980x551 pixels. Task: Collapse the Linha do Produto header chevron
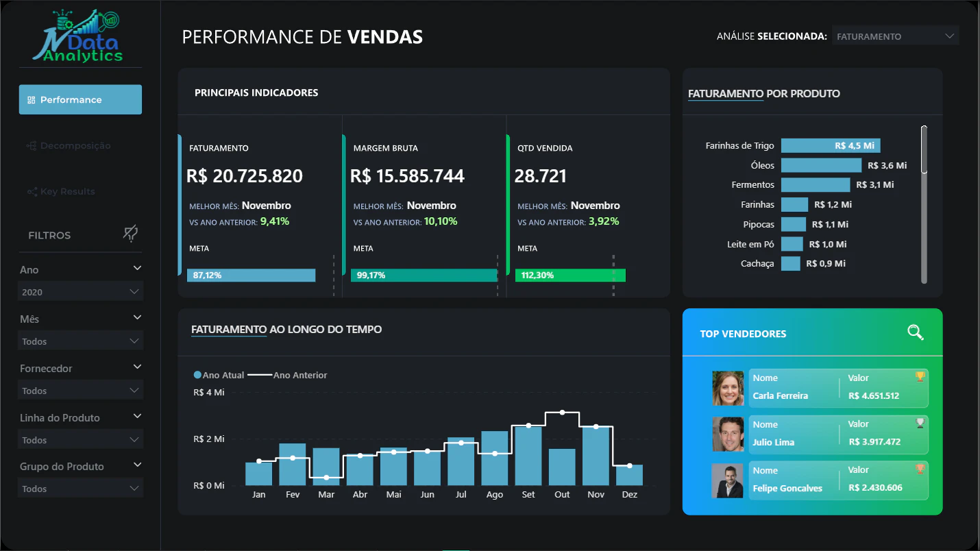coord(137,417)
